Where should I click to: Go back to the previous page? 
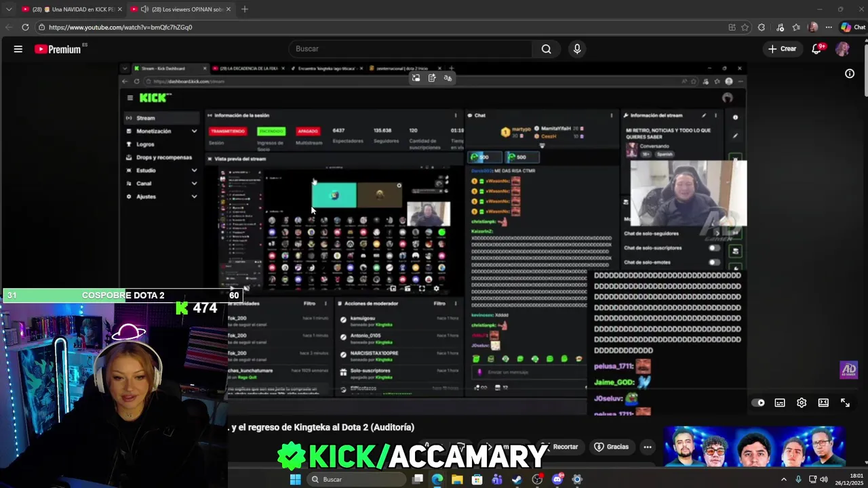pyautogui.click(x=9, y=27)
